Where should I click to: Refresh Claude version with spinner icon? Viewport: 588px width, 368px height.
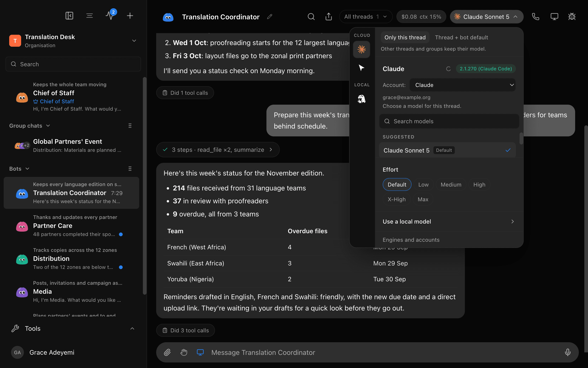tap(448, 69)
